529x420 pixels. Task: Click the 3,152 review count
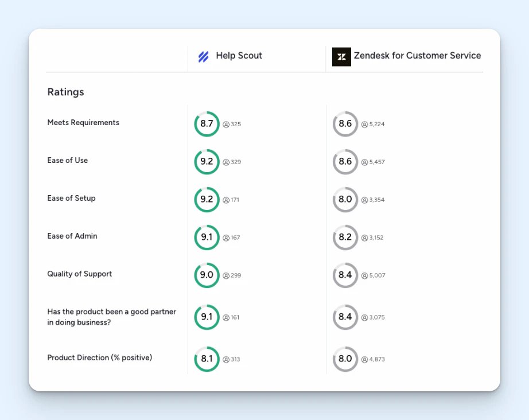[x=376, y=238]
